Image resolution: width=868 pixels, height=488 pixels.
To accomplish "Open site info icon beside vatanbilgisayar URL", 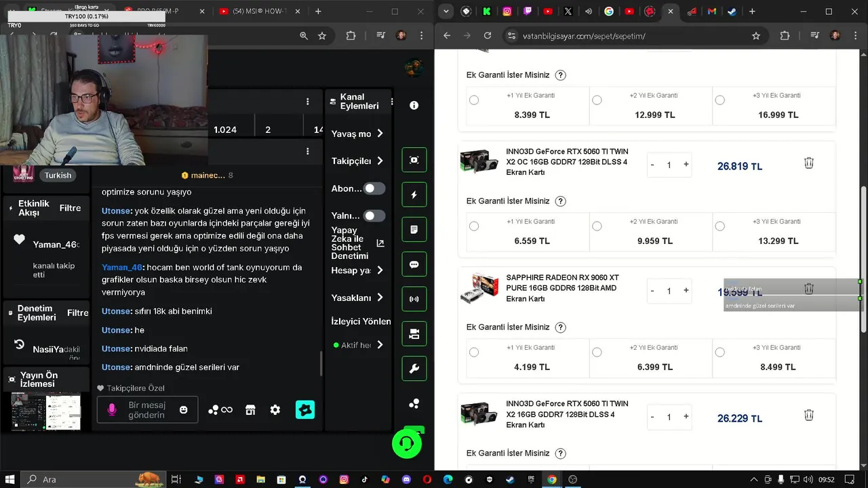I will tap(511, 36).
